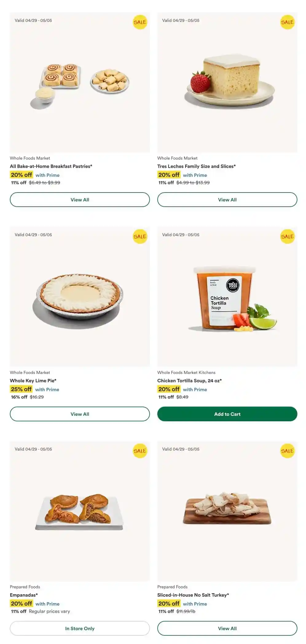Viewport: 306px width, 644px height.
Task: View all Whole Key Lime Pie options
Action: pyautogui.click(x=80, y=414)
